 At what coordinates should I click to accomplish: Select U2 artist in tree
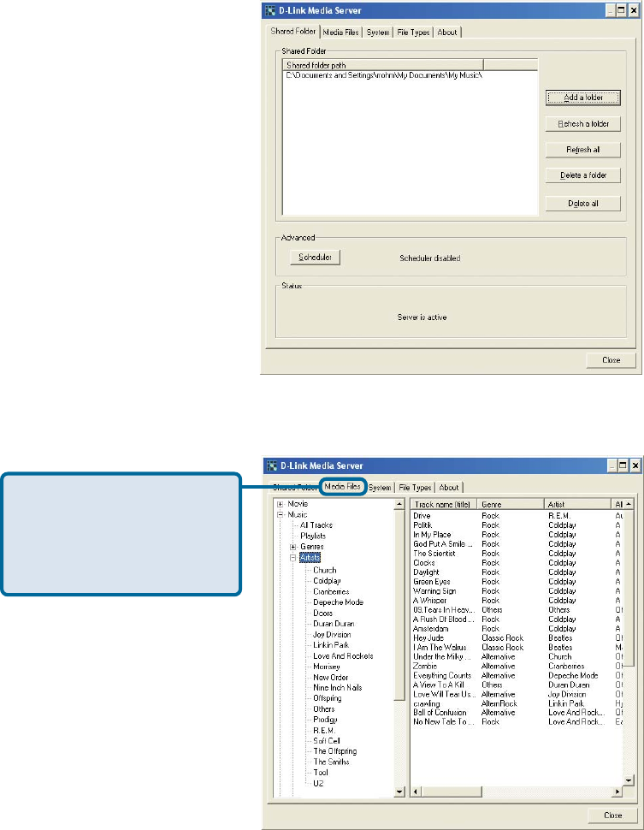pos(318,784)
